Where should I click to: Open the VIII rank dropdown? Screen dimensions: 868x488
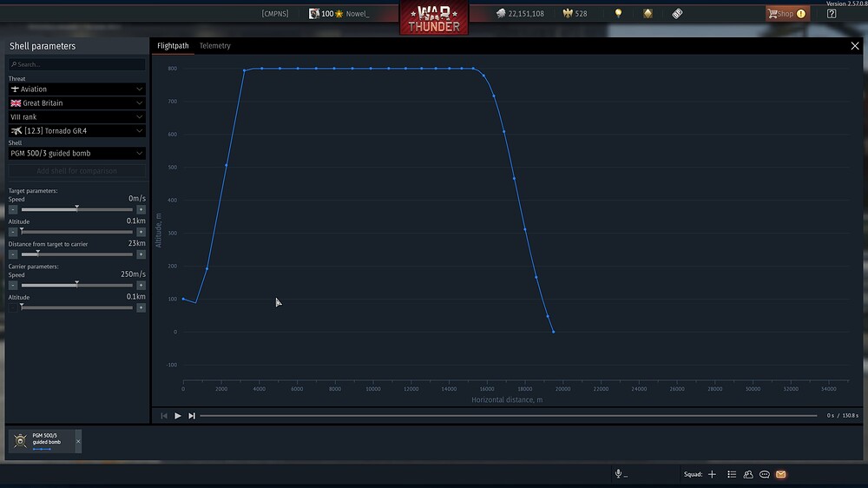pyautogui.click(x=77, y=117)
